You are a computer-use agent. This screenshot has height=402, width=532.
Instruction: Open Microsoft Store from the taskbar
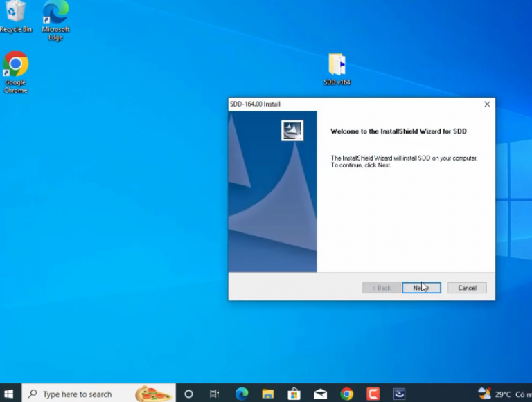click(x=294, y=394)
